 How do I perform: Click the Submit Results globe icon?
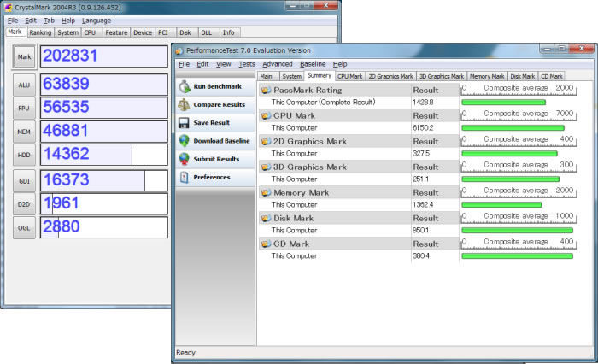(x=185, y=159)
